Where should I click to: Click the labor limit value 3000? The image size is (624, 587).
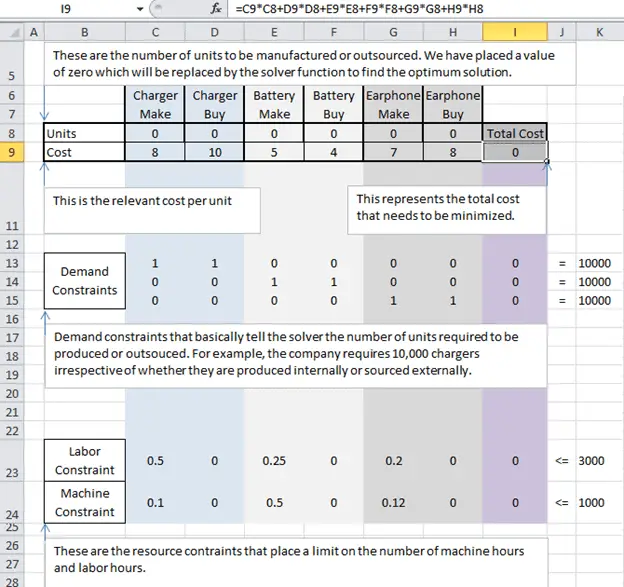tap(591, 460)
